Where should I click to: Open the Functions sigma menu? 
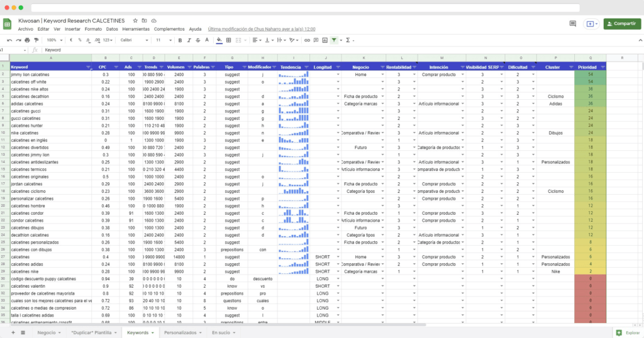[x=348, y=40]
